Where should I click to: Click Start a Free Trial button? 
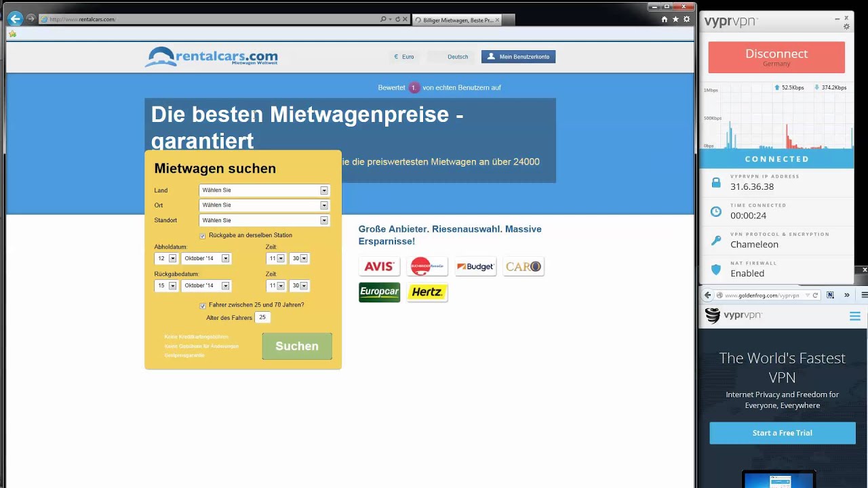782,433
